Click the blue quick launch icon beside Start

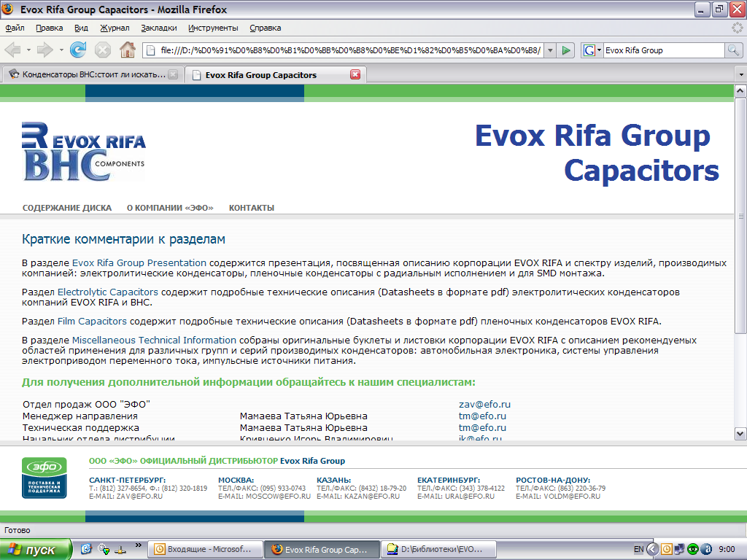86,549
